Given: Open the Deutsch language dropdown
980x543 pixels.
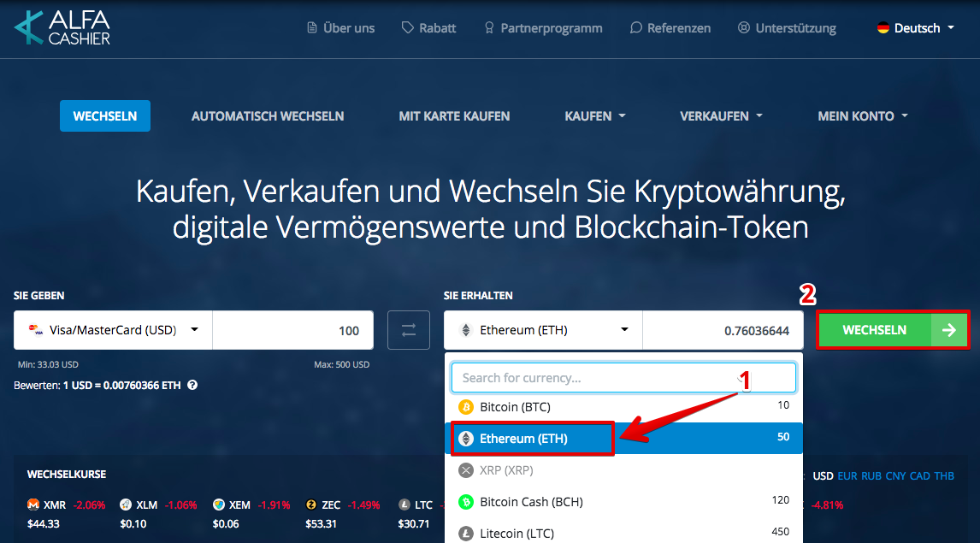Looking at the screenshot, I should pyautogui.click(x=916, y=28).
